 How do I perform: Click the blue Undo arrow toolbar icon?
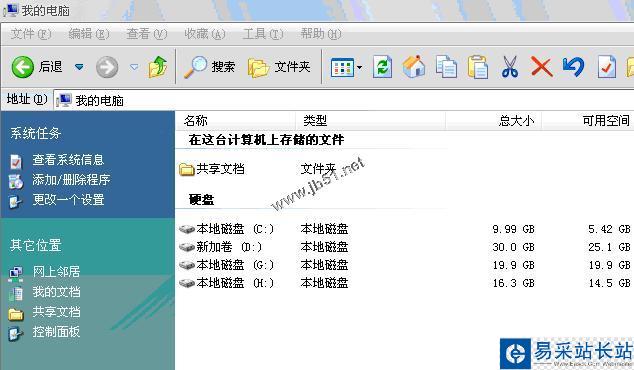pyautogui.click(x=573, y=67)
